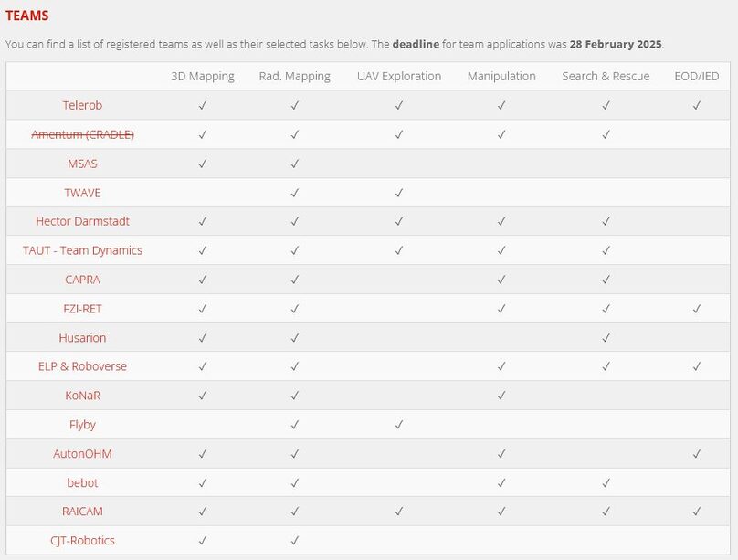Open the MSAS team link

point(82,164)
